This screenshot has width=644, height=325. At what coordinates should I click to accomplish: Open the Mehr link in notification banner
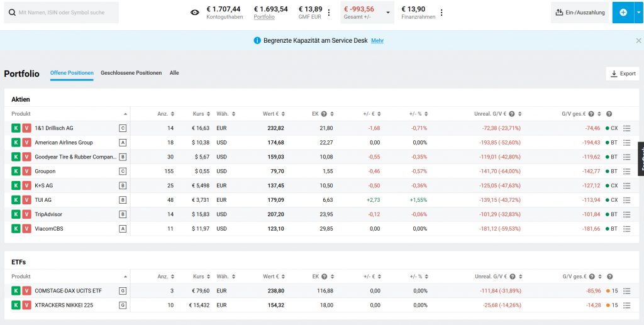pyautogui.click(x=377, y=40)
